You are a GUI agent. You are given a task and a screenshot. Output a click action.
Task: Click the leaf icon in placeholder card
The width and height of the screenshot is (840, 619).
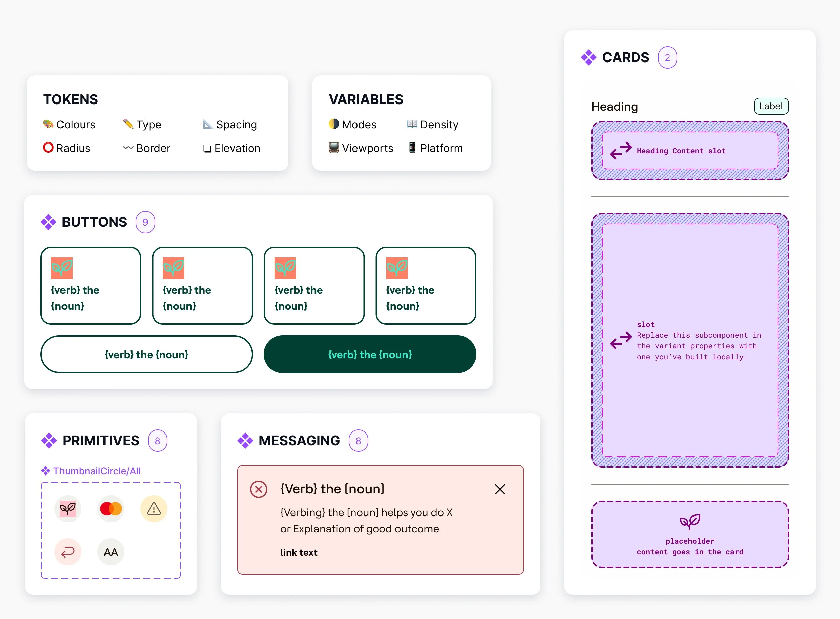[x=690, y=521]
